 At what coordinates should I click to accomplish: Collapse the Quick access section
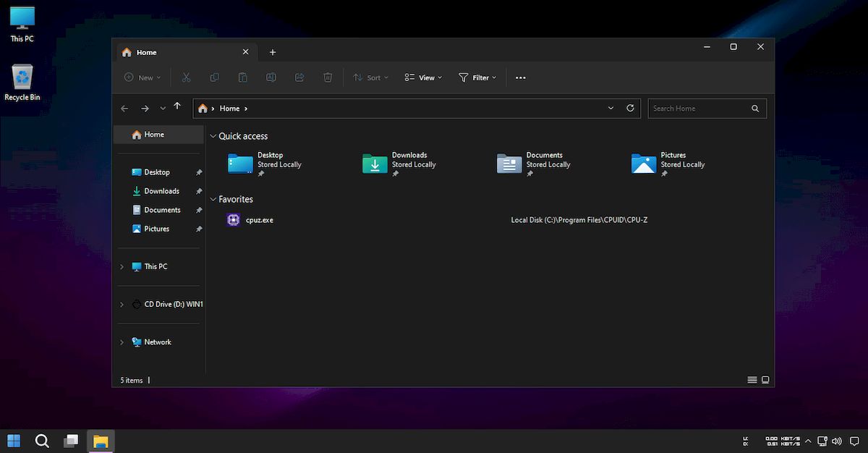[213, 136]
